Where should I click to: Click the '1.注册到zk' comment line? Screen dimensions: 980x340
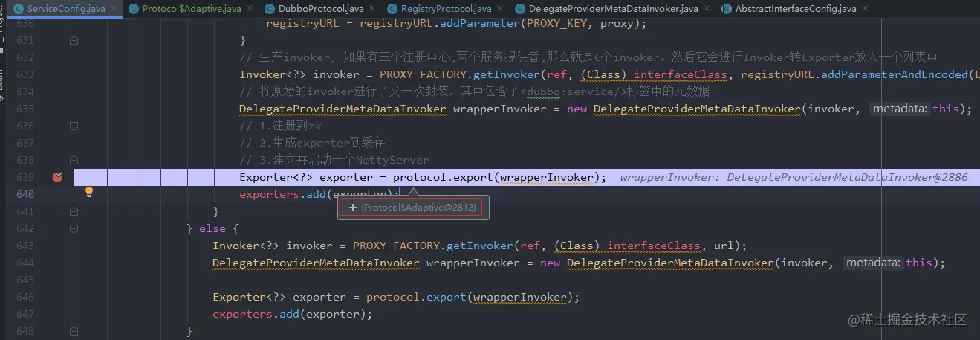pyautogui.click(x=280, y=126)
